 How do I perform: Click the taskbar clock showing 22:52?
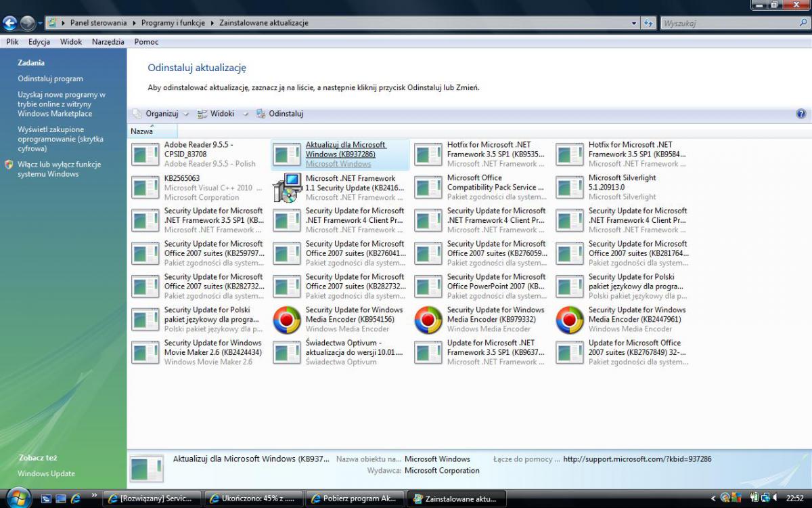(x=794, y=499)
